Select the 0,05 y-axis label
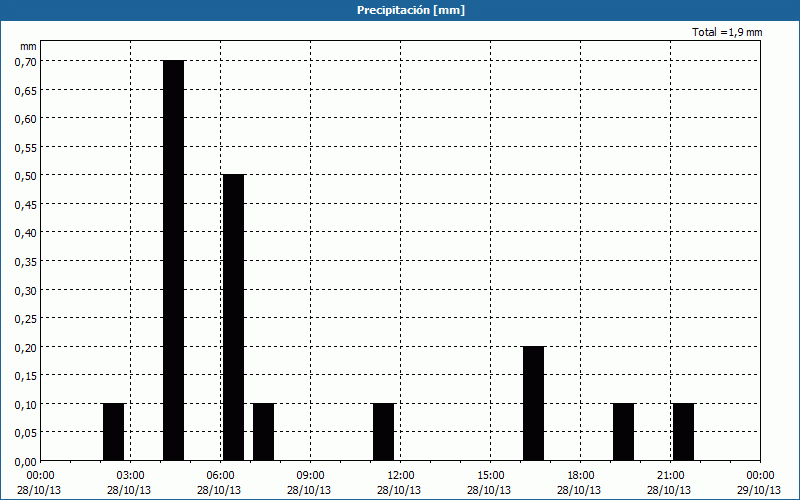800x500 pixels. (25, 433)
